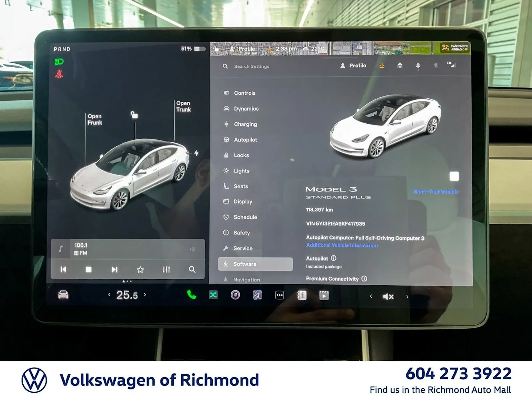The width and height of the screenshot is (532, 399).
Task: Tap the PRND gear indicator
Action: (x=62, y=49)
